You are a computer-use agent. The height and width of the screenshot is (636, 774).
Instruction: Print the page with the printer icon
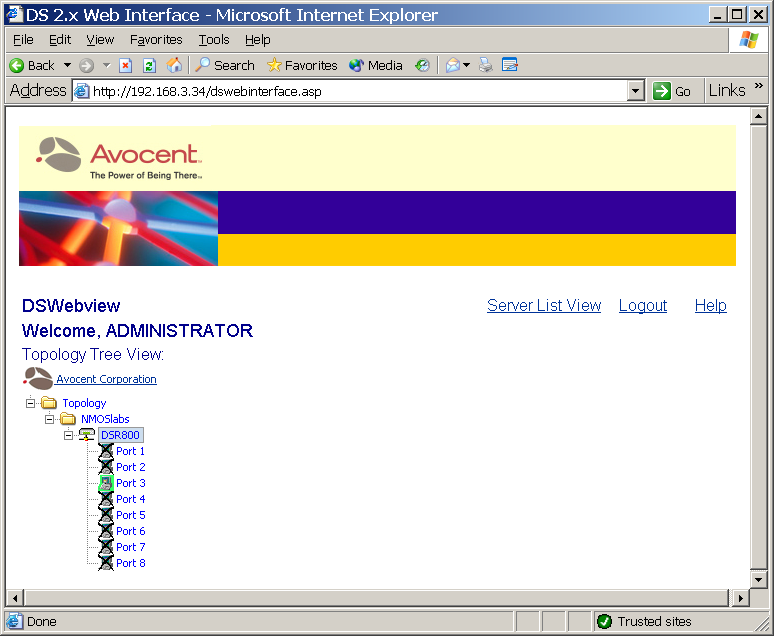[x=486, y=65]
